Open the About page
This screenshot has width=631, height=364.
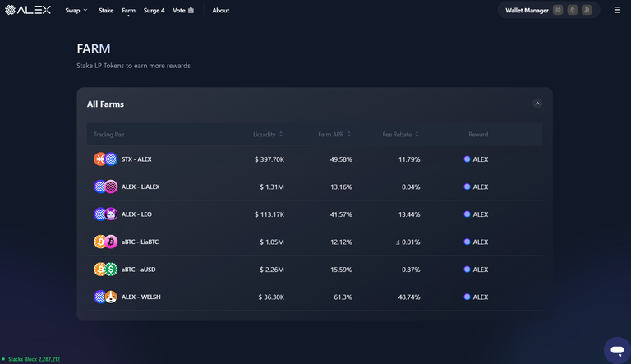(220, 11)
